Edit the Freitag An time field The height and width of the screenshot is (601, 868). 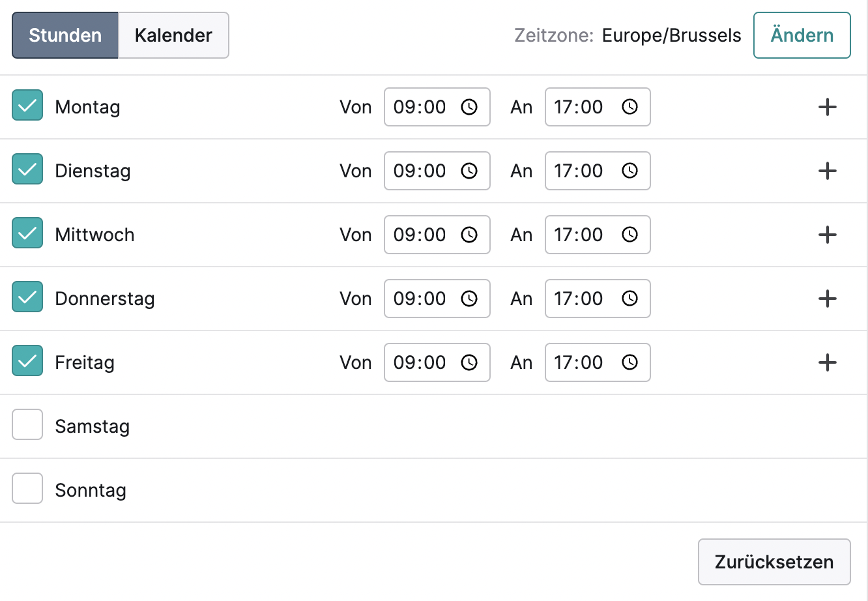click(598, 362)
